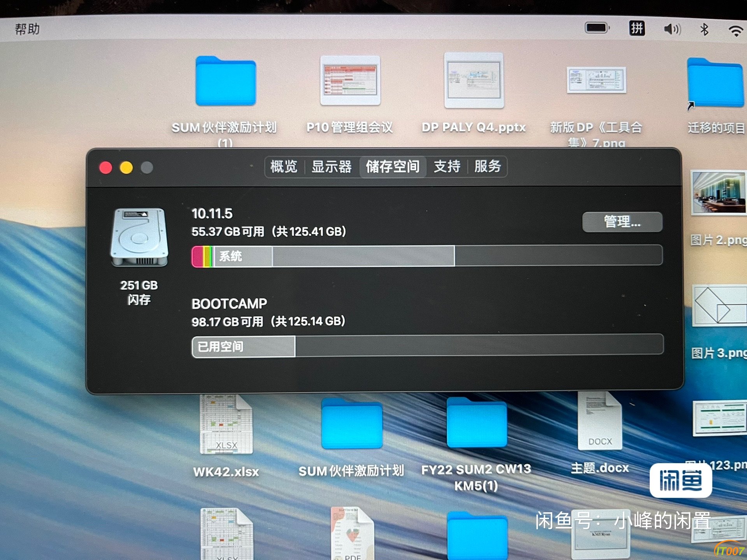Select the FY22 SUM2 CW13 KM5(1) folder

(x=477, y=423)
